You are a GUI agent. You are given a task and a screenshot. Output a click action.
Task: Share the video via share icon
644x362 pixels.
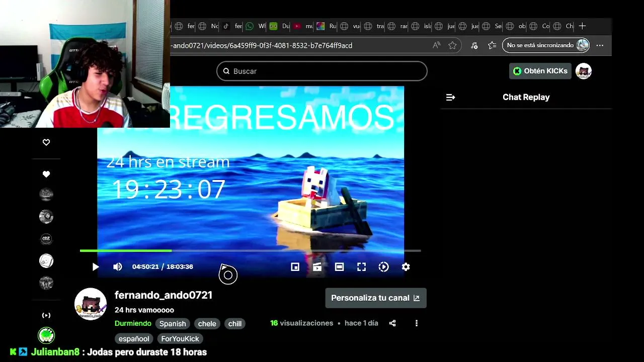[392, 323]
